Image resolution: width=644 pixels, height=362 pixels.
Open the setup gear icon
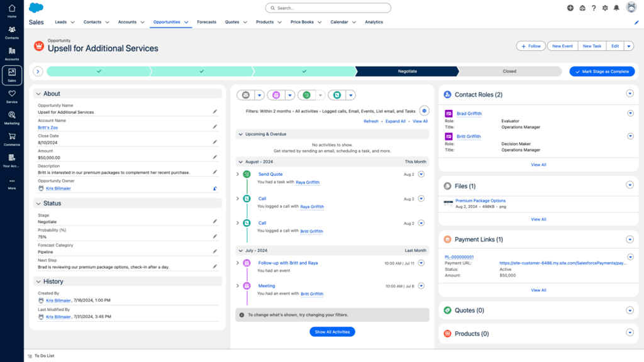coord(605,8)
